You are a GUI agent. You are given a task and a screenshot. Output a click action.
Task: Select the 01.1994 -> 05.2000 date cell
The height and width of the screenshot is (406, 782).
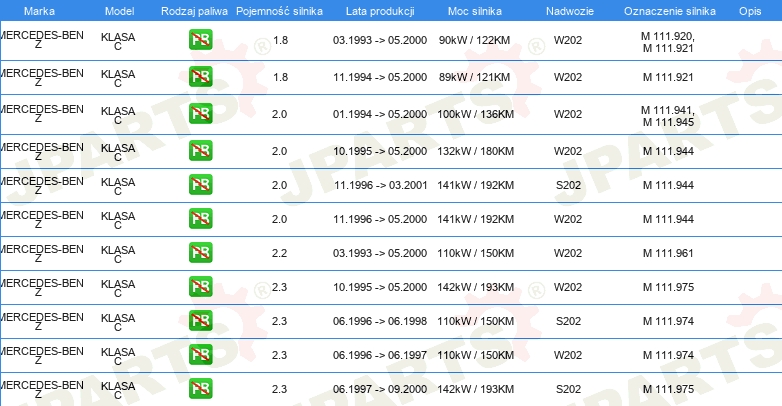380,114
